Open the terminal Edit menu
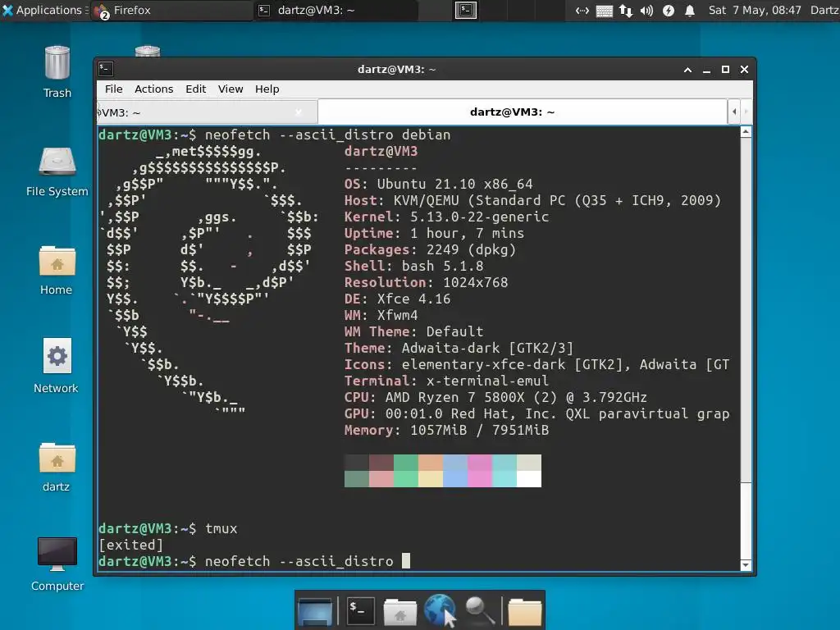Screen dimensions: 840x630 195,89
